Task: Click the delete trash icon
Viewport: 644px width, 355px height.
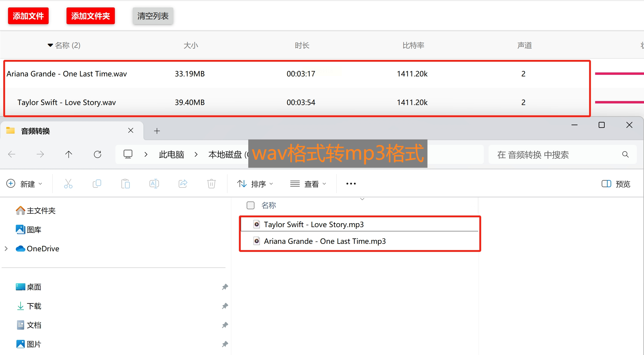Action: 211,184
